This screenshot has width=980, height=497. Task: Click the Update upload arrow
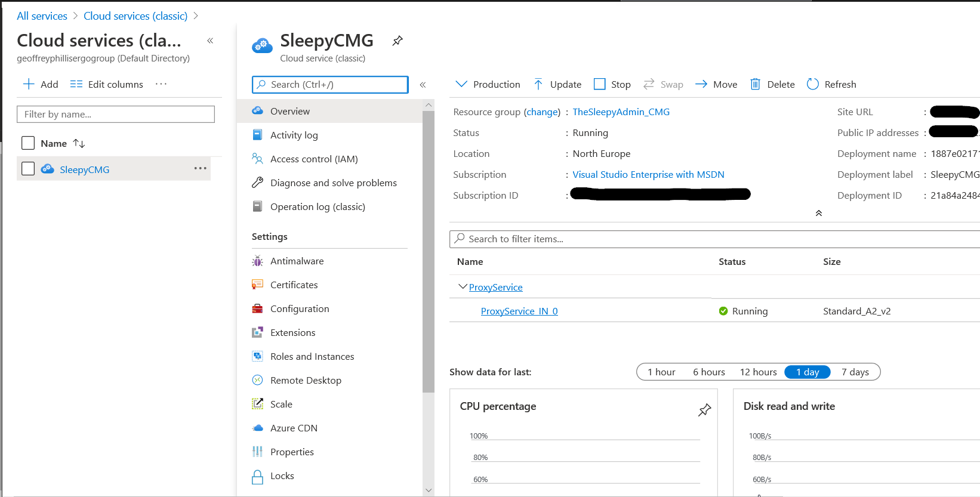[x=538, y=84]
